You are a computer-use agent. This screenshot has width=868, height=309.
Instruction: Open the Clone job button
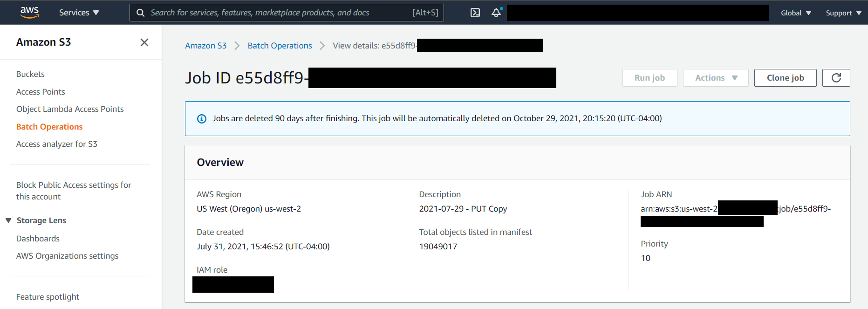[785, 77]
